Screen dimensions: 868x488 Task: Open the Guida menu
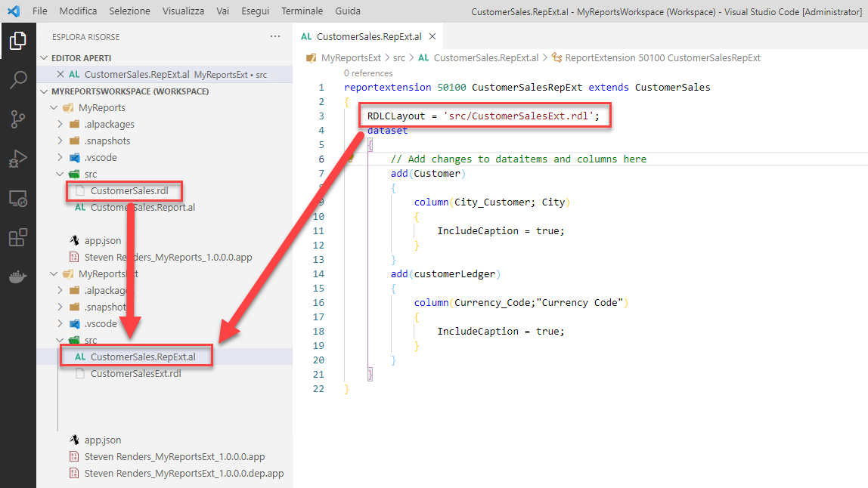tap(348, 11)
